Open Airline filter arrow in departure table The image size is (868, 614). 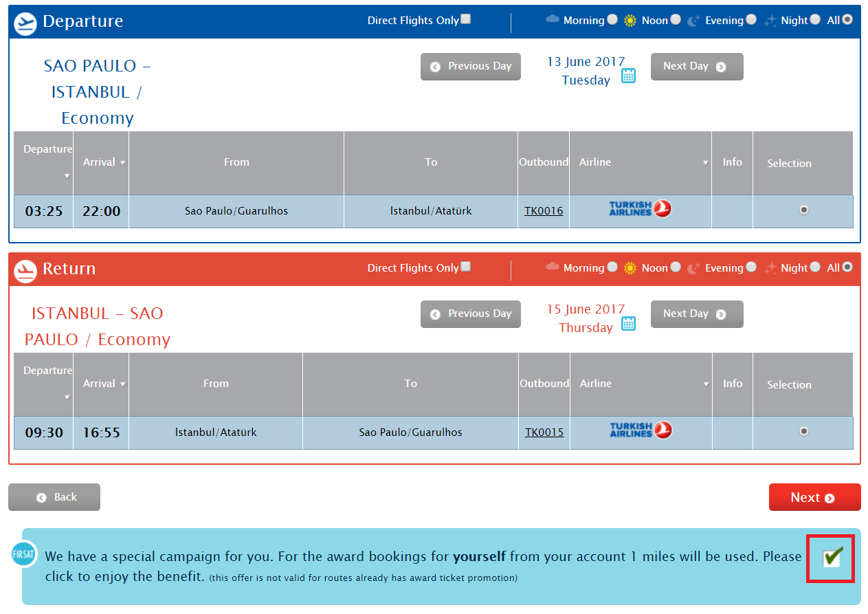point(705,163)
